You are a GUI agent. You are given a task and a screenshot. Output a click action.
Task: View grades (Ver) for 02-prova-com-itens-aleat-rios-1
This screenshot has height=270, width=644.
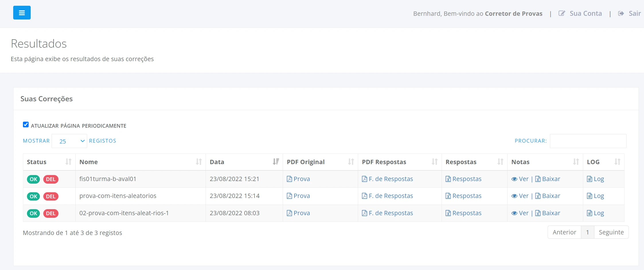click(520, 213)
